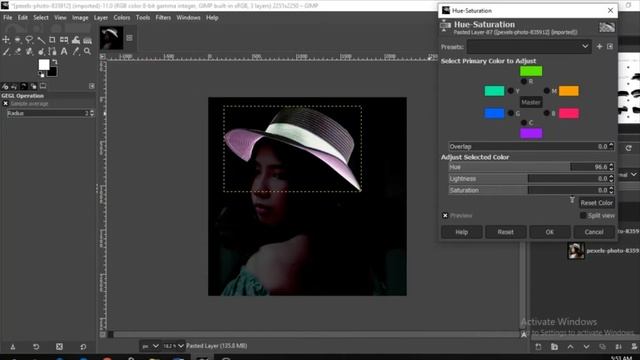
Task: Choose the G primary color radio button
Action: point(511,113)
